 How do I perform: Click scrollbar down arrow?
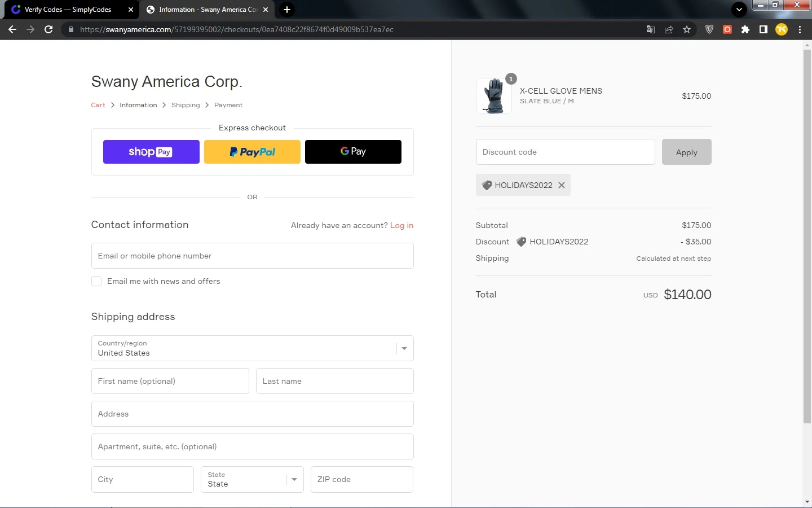pos(807,501)
